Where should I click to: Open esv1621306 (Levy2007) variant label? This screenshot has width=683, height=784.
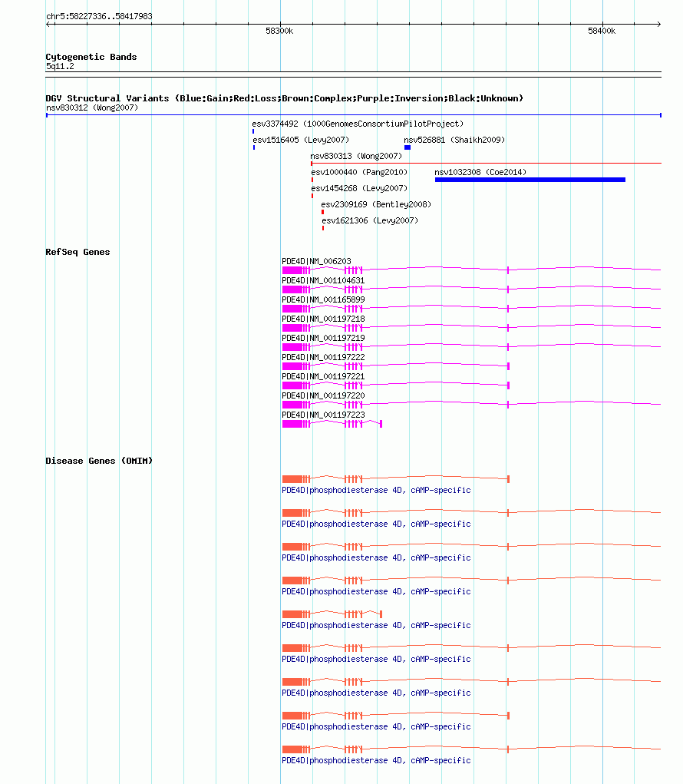[x=370, y=220]
